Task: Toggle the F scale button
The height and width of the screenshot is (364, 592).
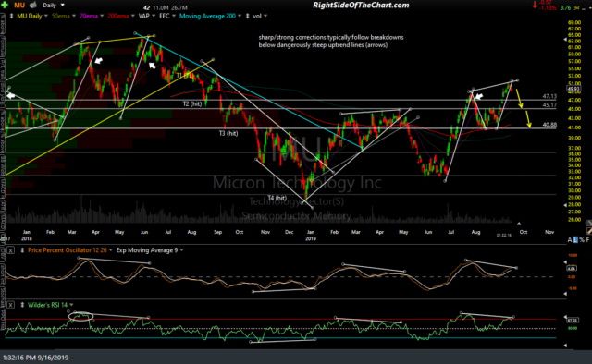Action: (x=587, y=240)
